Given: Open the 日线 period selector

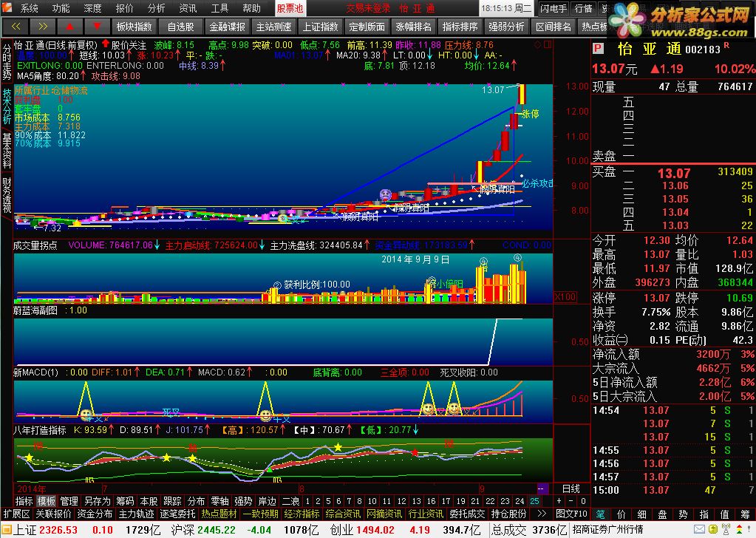Looking at the screenshot, I should (571, 488).
